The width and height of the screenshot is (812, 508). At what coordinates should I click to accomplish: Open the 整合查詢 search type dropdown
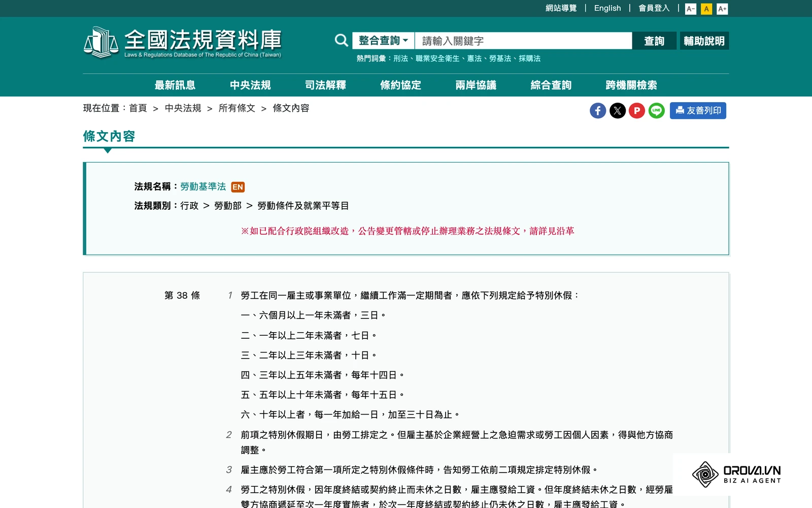pos(384,41)
